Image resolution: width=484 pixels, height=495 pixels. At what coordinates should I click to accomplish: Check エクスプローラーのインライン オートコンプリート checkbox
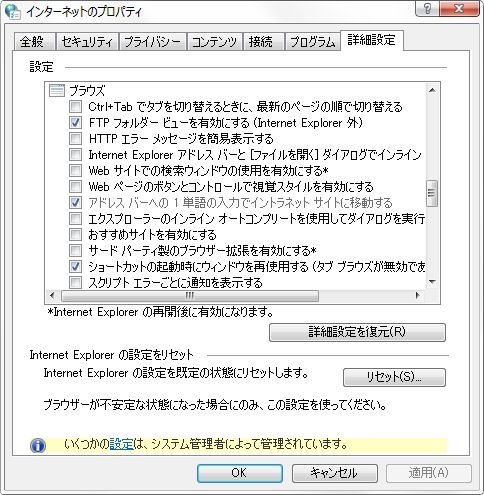pyautogui.click(x=75, y=219)
